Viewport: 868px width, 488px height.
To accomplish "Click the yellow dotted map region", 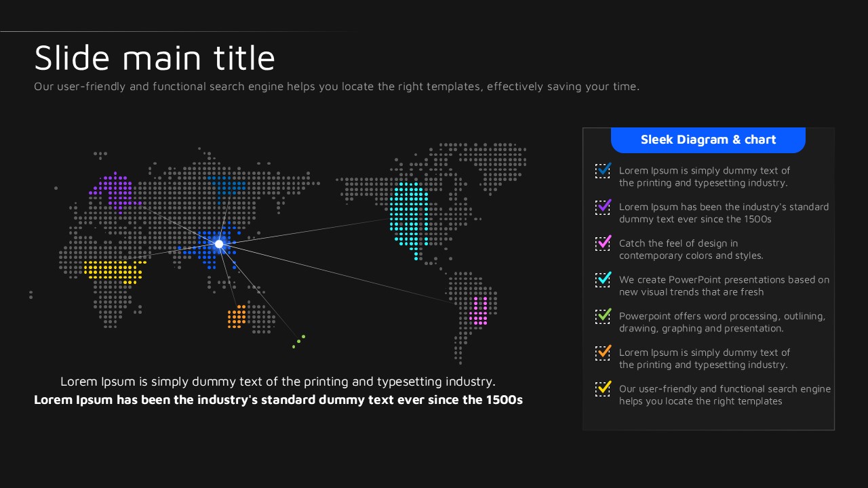I will pyautogui.click(x=113, y=271).
